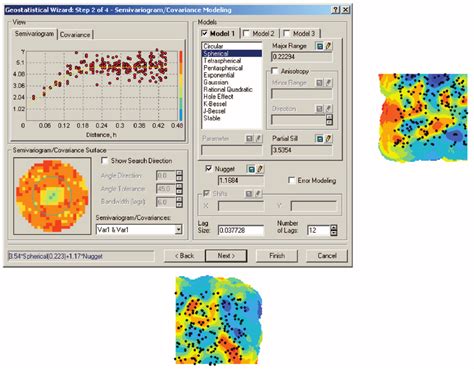Screen dimensions: 474x369
Task: Decrease Number of Lags with down arrow
Action: (334, 233)
